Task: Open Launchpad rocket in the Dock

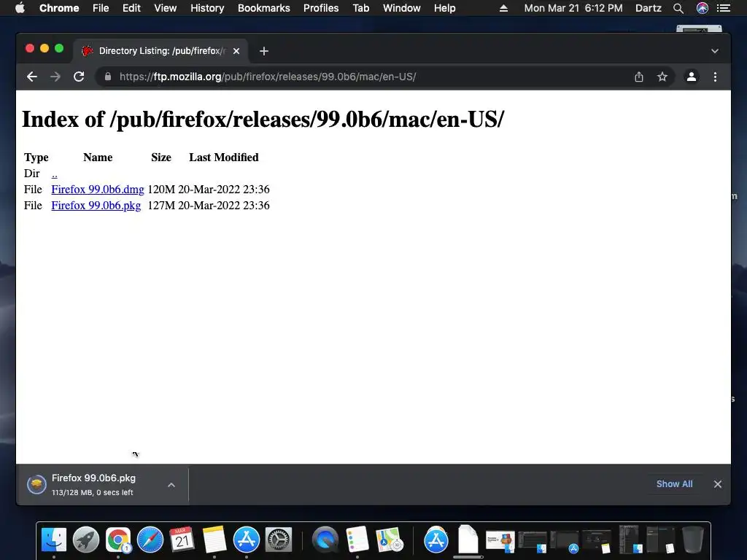Action: click(x=86, y=540)
